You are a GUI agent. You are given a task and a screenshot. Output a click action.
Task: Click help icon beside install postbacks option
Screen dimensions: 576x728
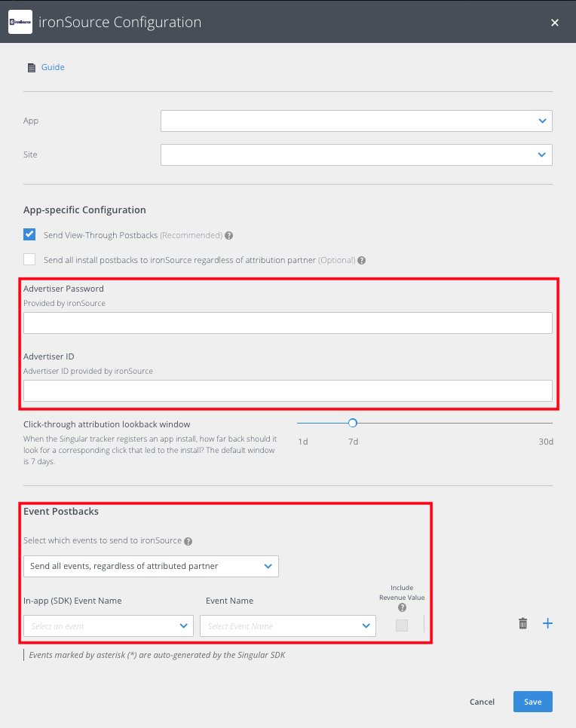pyautogui.click(x=362, y=261)
